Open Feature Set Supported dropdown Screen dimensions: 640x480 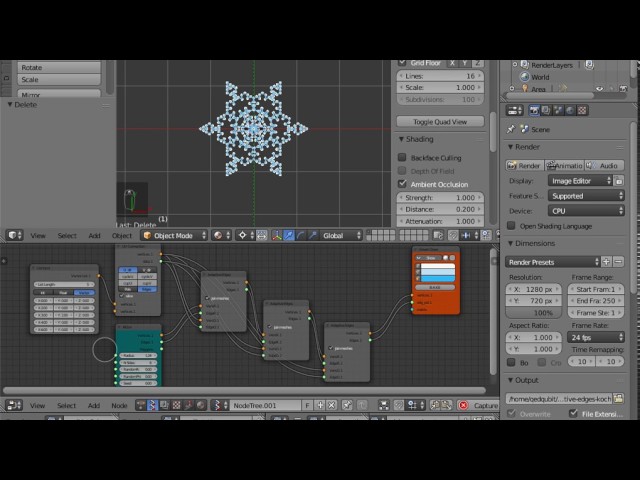586,196
